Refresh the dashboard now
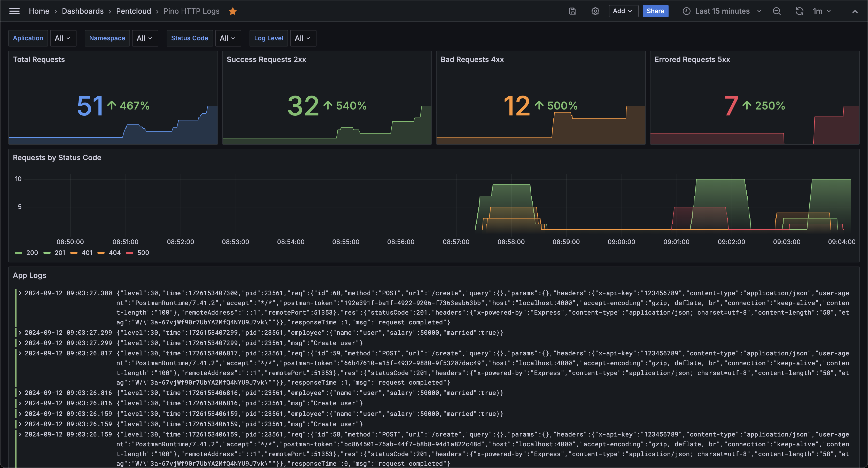 [799, 11]
